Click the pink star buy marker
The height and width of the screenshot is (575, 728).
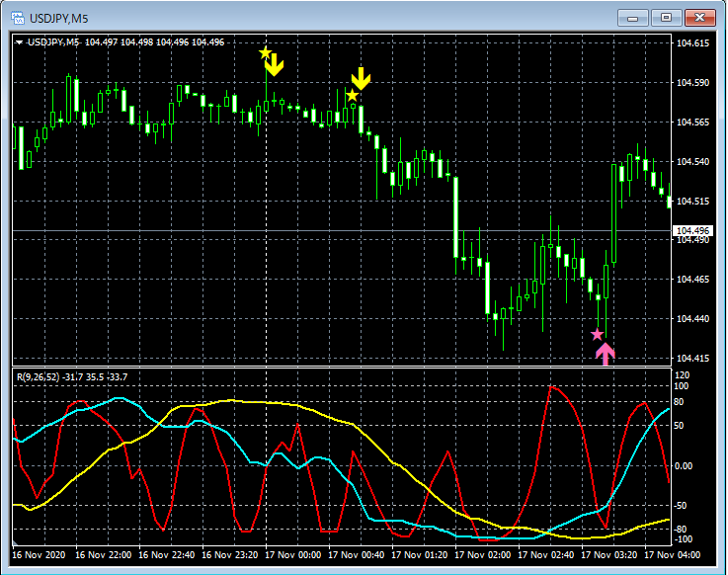(598, 335)
